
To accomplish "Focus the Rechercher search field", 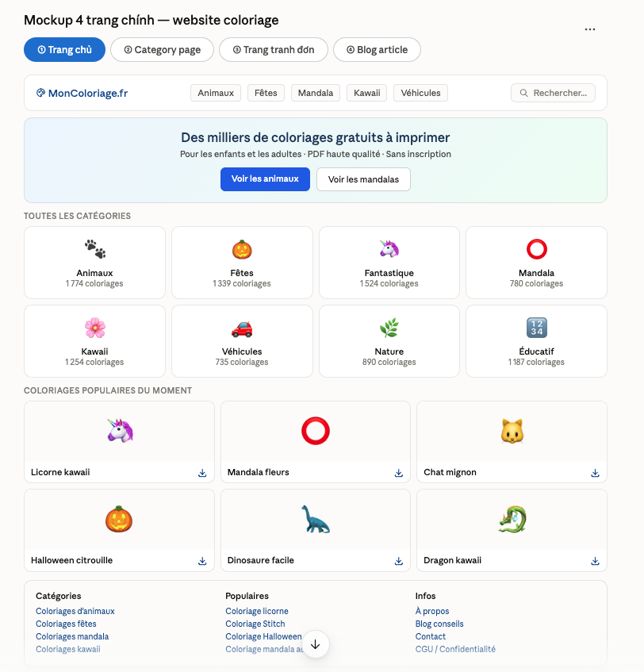I will pyautogui.click(x=553, y=93).
